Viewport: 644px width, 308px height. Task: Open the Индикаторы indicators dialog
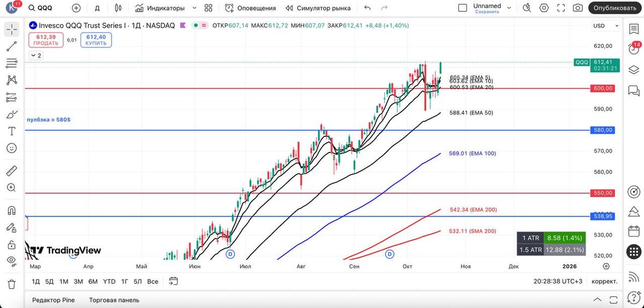tap(160, 8)
